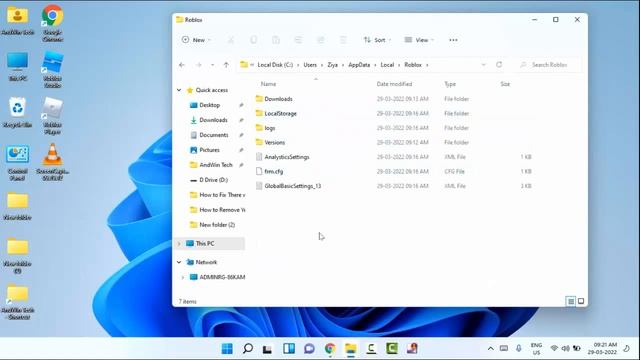
Task: Open recent locations dropdown arrow
Action: (212, 65)
